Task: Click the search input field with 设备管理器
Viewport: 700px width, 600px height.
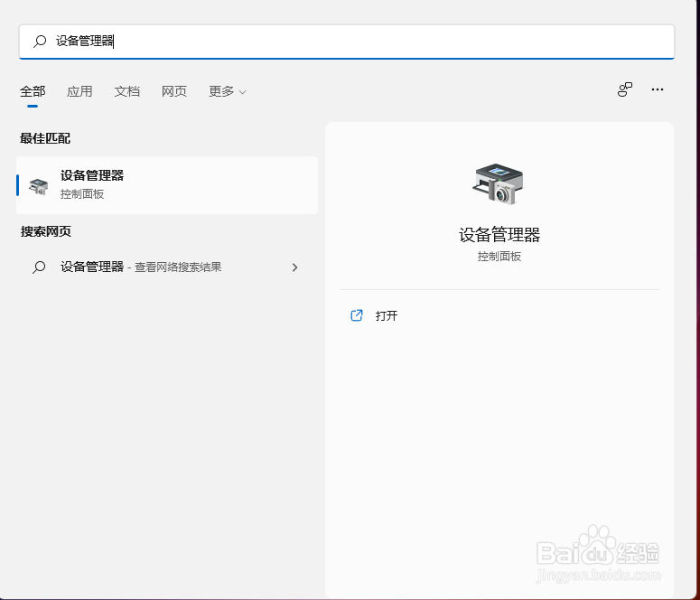Action: (x=347, y=42)
